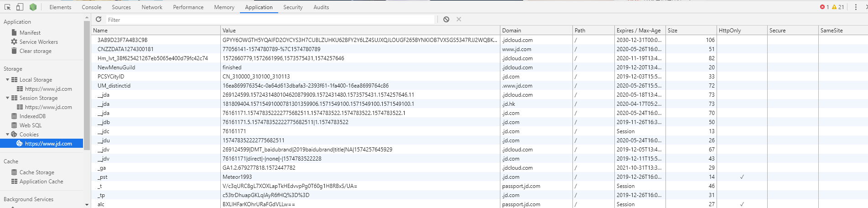Select the NewMenuGuild cookie row
This screenshot has width=868, height=208.
tap(479, 68)
